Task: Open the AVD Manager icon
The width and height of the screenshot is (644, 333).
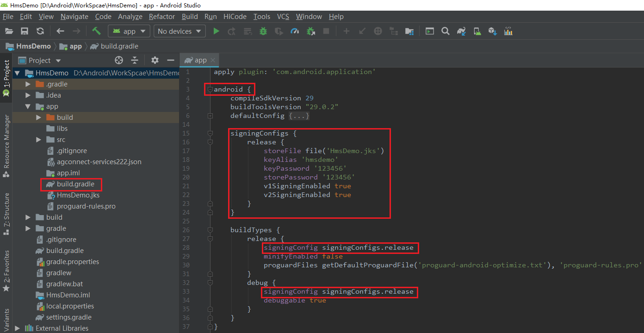Action: click(x=477, y=31)
